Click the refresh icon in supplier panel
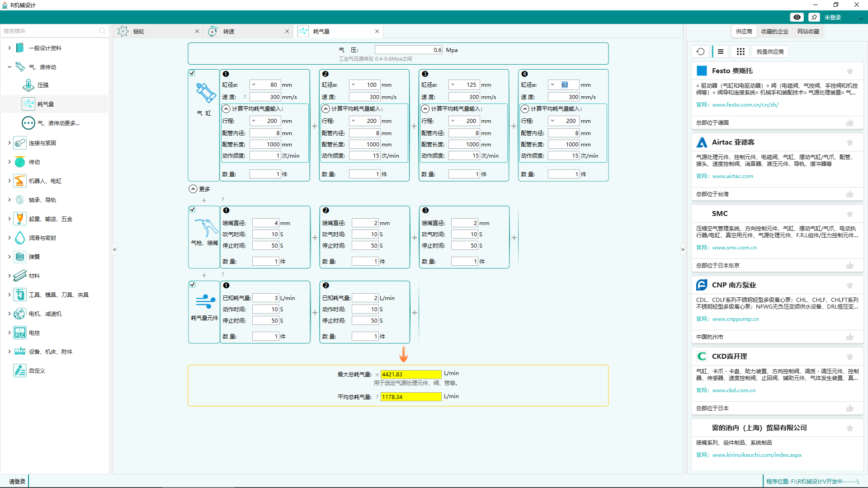 [x=700, y=52]
